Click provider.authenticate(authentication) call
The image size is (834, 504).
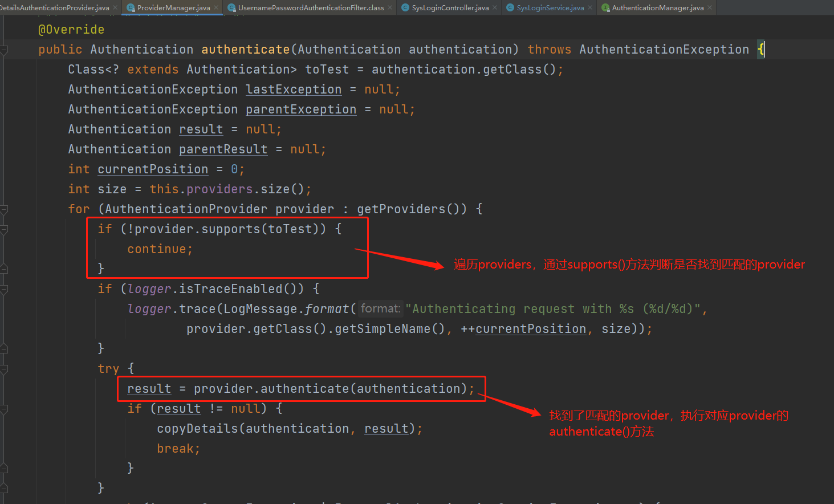point(331,389)
